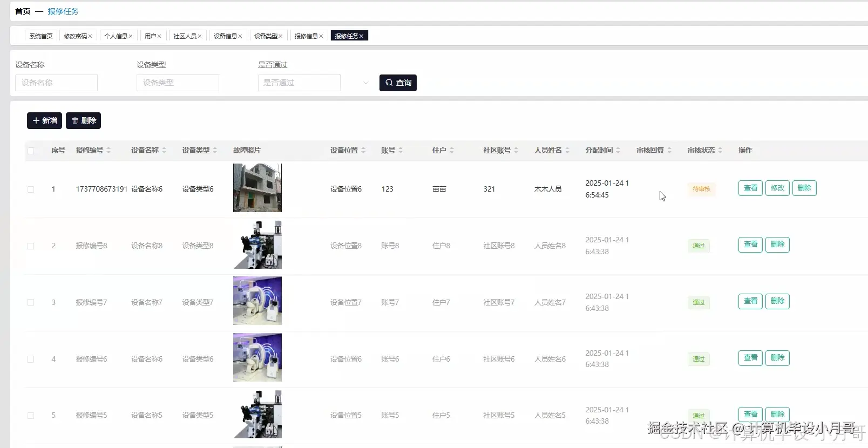Screen dimensions: 868x448
Task: Sort by 住户 column arrows
Action: [x=452, y=150]
